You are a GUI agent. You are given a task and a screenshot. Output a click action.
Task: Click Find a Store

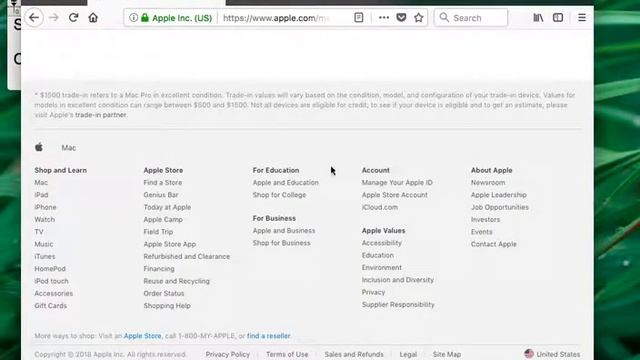click(x=162, y=182)
